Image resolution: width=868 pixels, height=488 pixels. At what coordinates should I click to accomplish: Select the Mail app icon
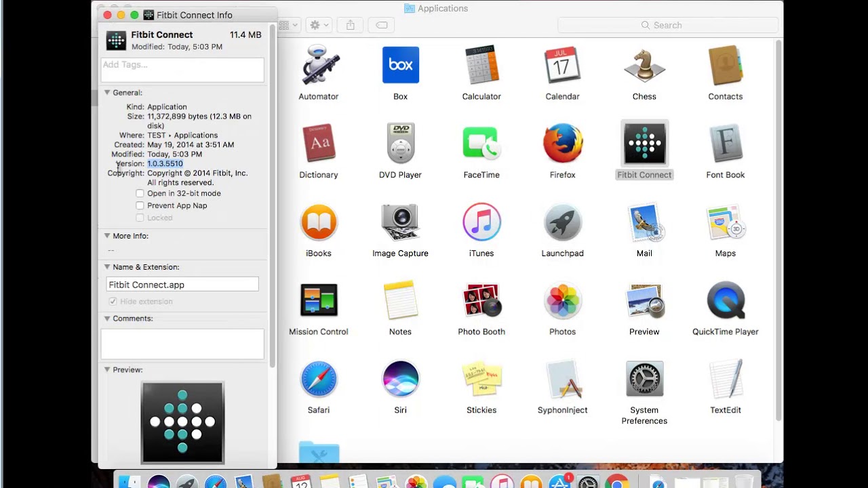tap(644, 222)
